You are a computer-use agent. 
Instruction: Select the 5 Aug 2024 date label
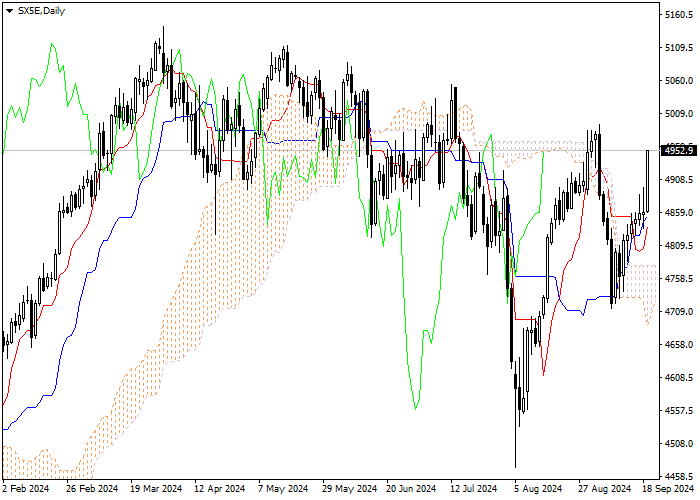(538, 489)
